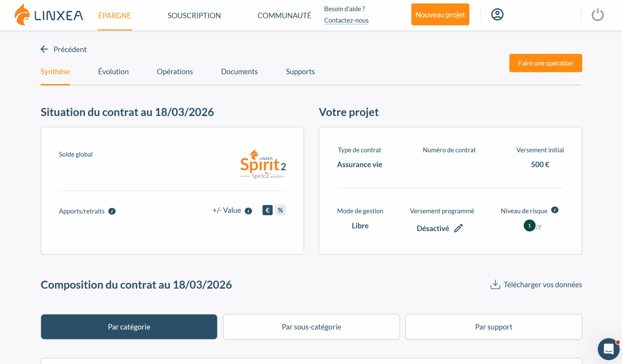Log out using the power icon
Screen dimensions: 622x364
597,14
